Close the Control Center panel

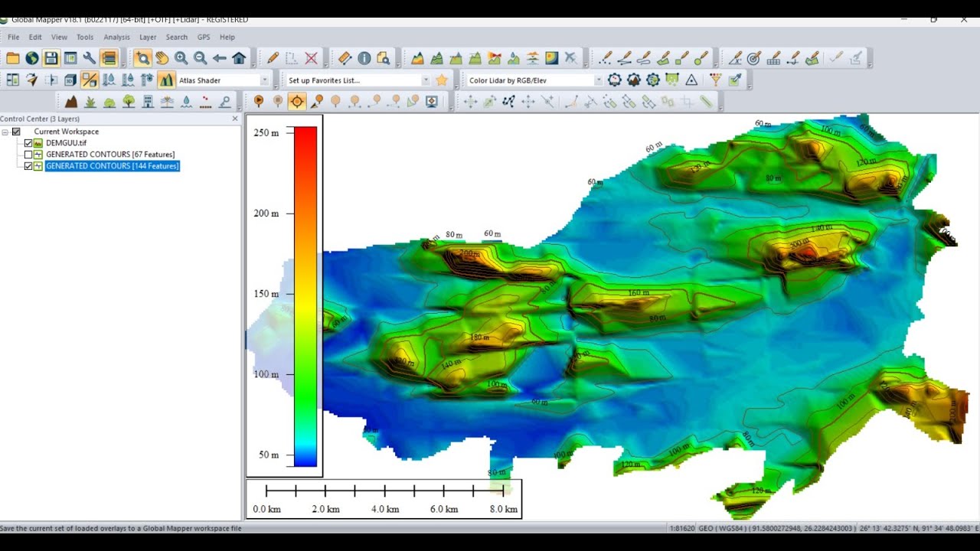pos(235,119)
